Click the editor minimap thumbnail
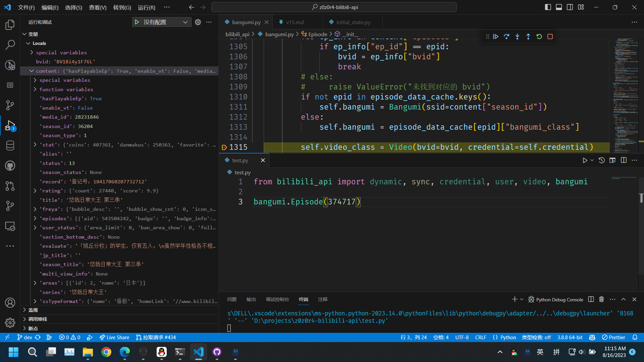Screen dimensions: 644x362 click(x=626, y=94)
